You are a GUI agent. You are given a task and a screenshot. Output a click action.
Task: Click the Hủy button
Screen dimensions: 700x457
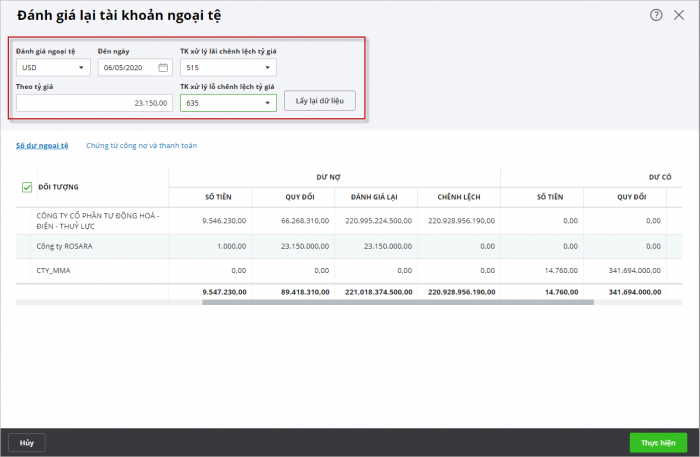point(27,441)
